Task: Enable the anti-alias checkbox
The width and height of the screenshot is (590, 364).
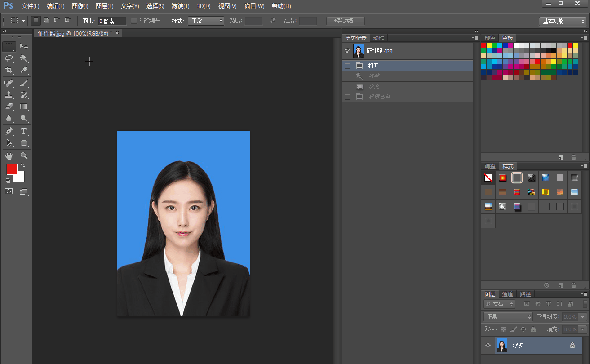Action: [x=134, y=21]
